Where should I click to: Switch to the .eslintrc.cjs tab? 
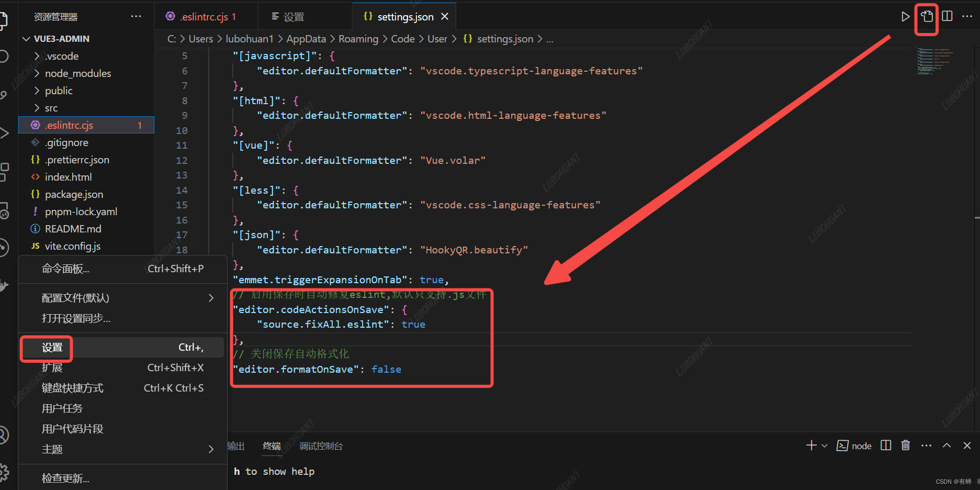click(206, 17)
